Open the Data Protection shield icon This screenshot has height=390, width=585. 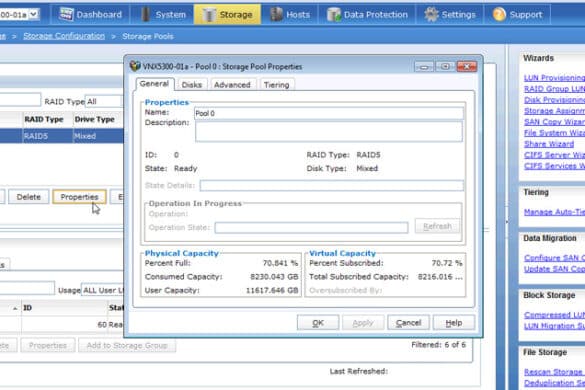pos(334,15)
